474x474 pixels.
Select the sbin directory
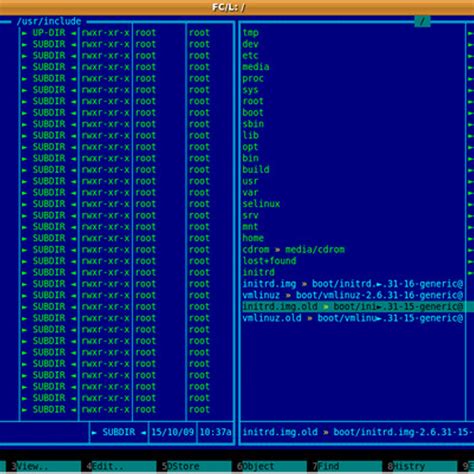click(253, 124)
